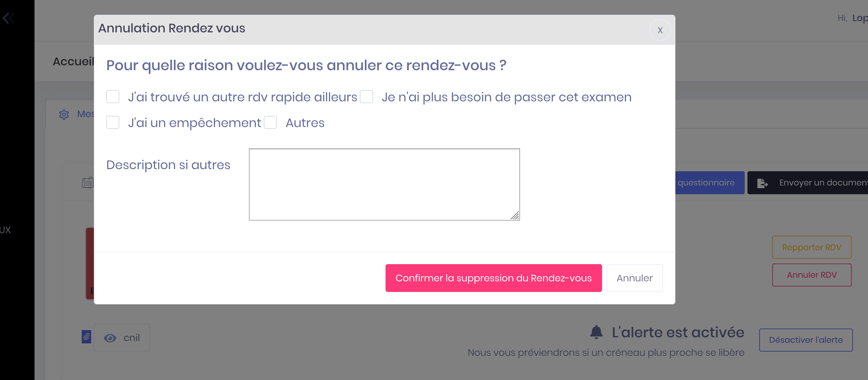Enable the "Autres" reason checkbox
868x380 pixels.
270,123
